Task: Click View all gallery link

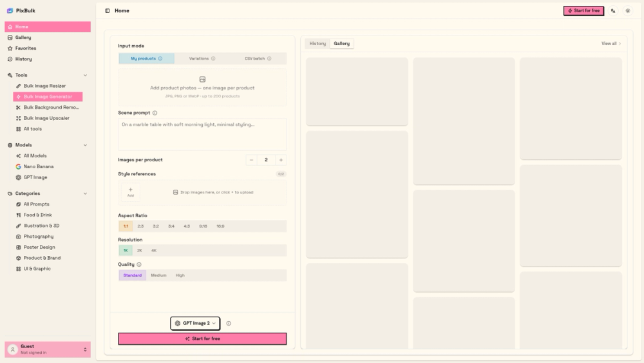Action: pyautogui.click(x=611, y=44)
